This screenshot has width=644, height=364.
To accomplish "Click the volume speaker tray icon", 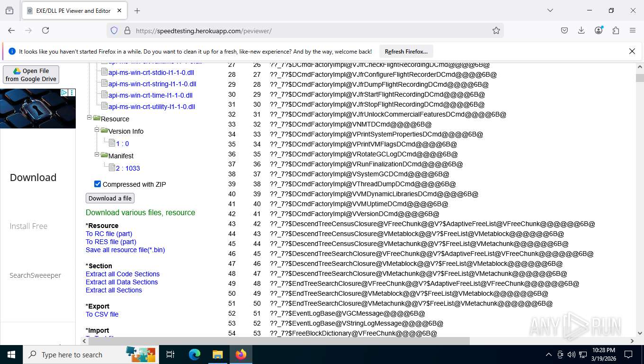I will tap(571, 355).
